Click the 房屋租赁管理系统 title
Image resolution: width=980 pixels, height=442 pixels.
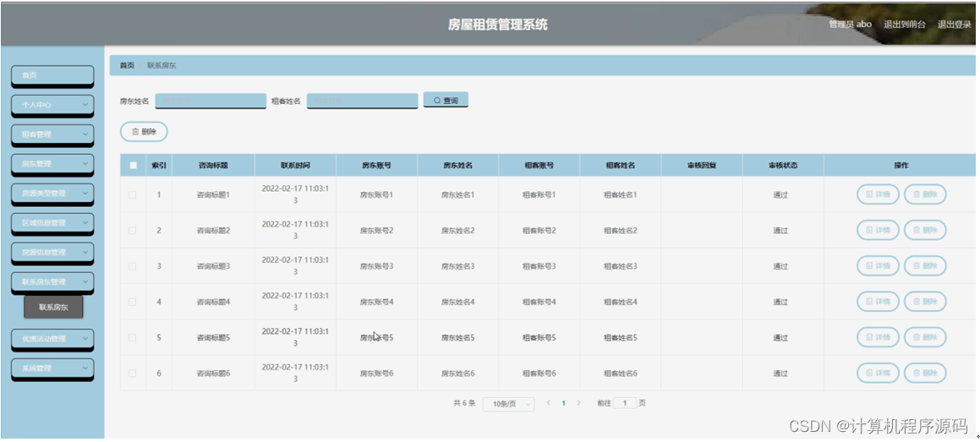pos(497,25)
